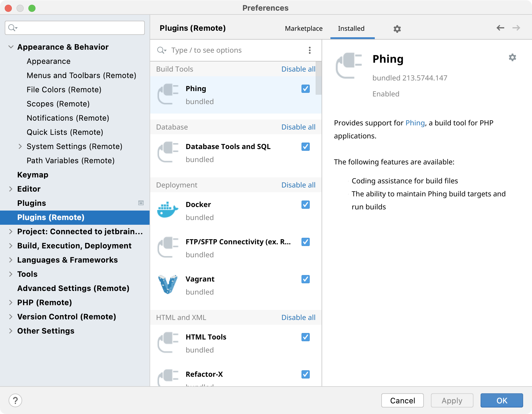Open the Phing plugin settings gear
This screenshot has height=414, width=532.
(512, 57)
